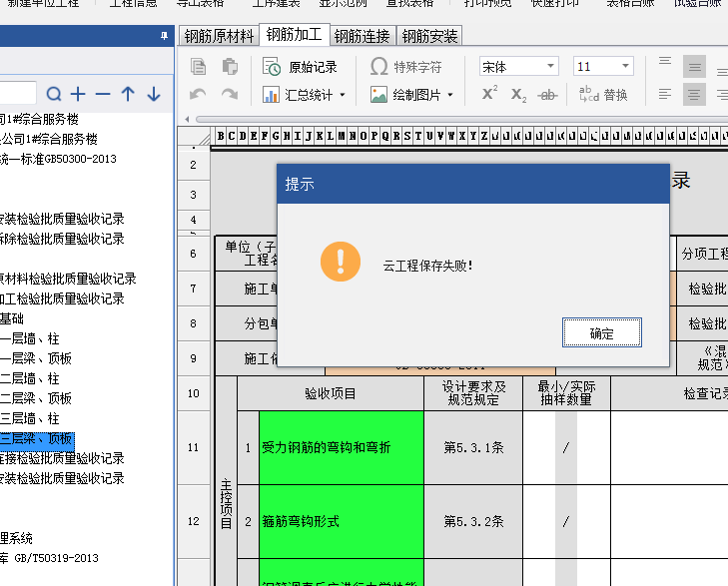The height and width of the screenshot is (586, 728).
Task: Click the minus icon in the tree toolbar
Action: [x=102, y=95]
